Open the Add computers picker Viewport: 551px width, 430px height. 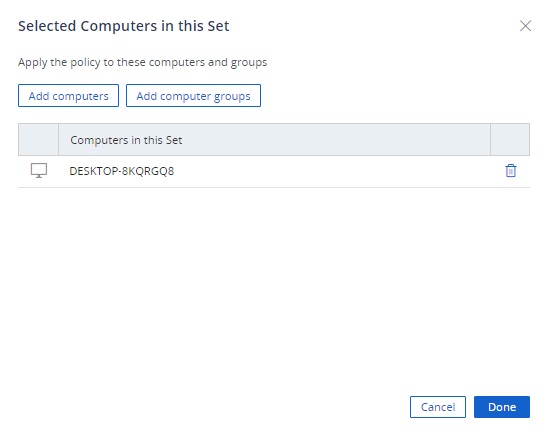[x=69, y=96]
